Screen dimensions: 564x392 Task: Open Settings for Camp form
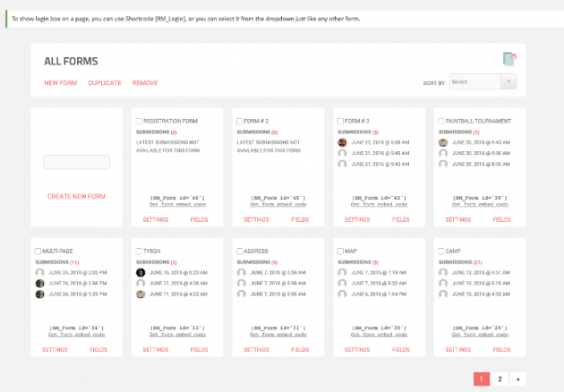coord(457,350)
